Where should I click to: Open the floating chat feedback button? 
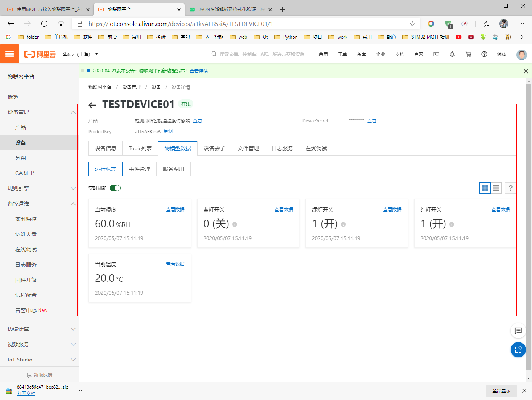click(x=518, y=331)
